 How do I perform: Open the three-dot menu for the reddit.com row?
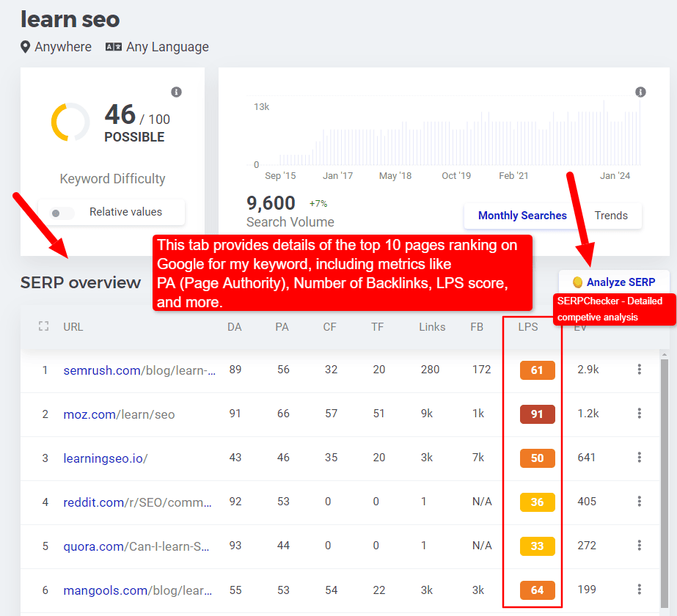640,502
